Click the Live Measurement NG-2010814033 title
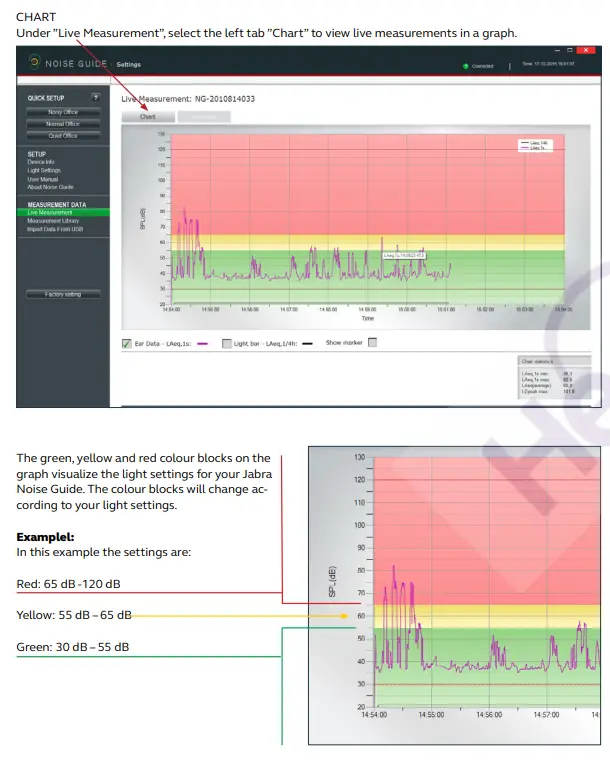Image resolution: width=610 pixels, height=763 pixels. (188, 99)
